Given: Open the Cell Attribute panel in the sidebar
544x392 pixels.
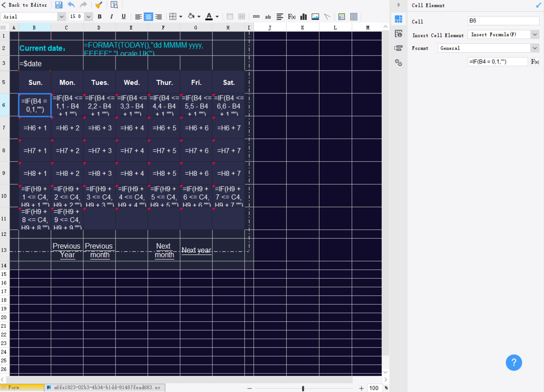Looking at the screenshot, I should tap(399, 34).
